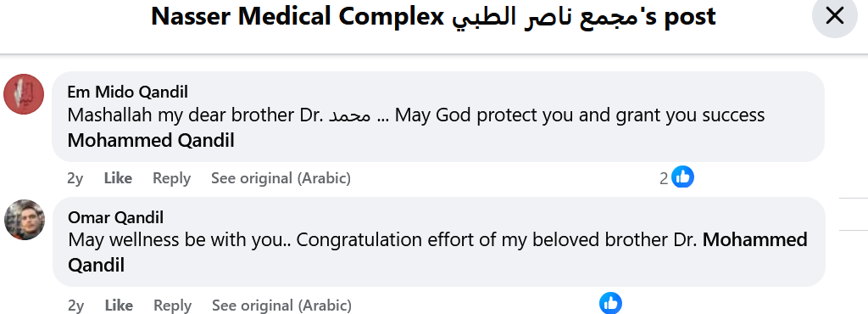Image resolution: width=868 pixels, height=314 pixels.
Task: View like reaction on Omar Qandil's comment
Action: click(610, 304)
